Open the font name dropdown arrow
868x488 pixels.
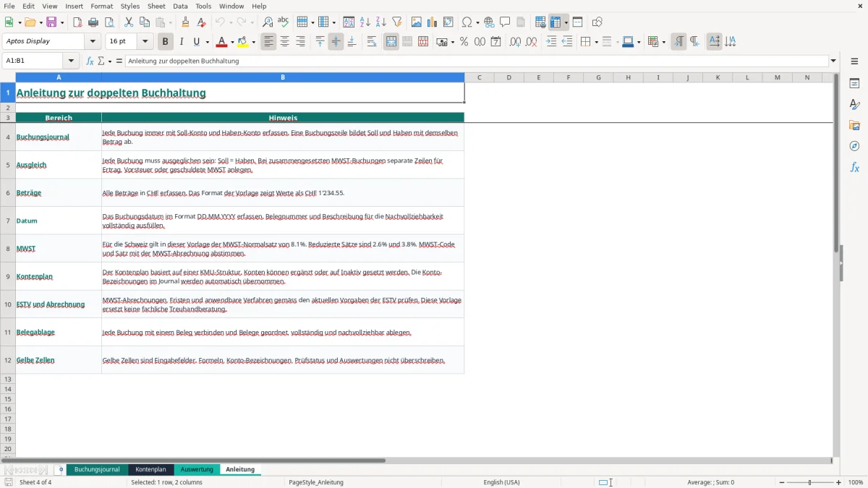[93, 42]
